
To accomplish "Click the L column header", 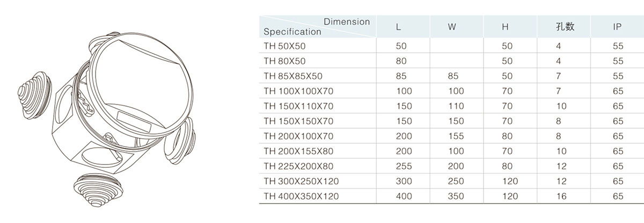I will coord(398,27).
